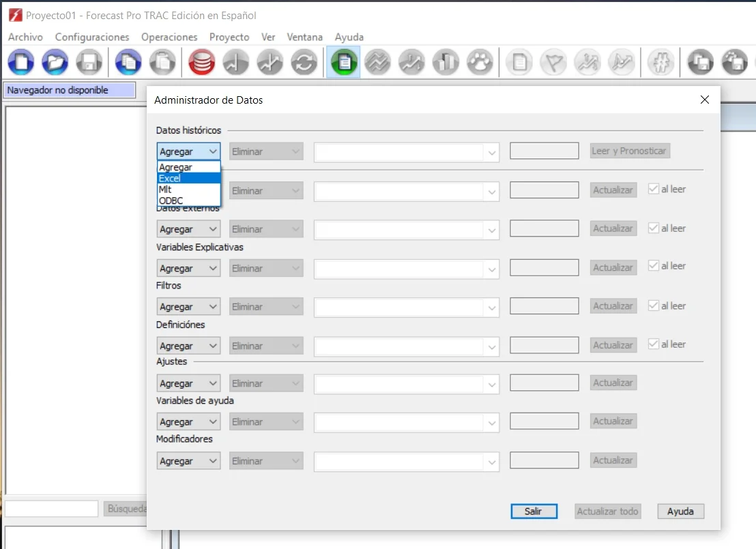
Task: Open Eliminar dropdown in Modificadores row
Action: (266, 461)
